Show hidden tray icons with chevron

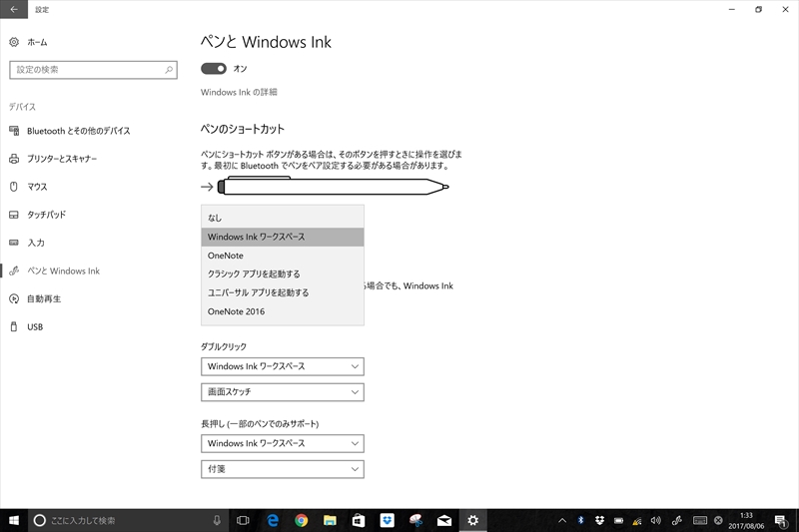click(562, 520)
